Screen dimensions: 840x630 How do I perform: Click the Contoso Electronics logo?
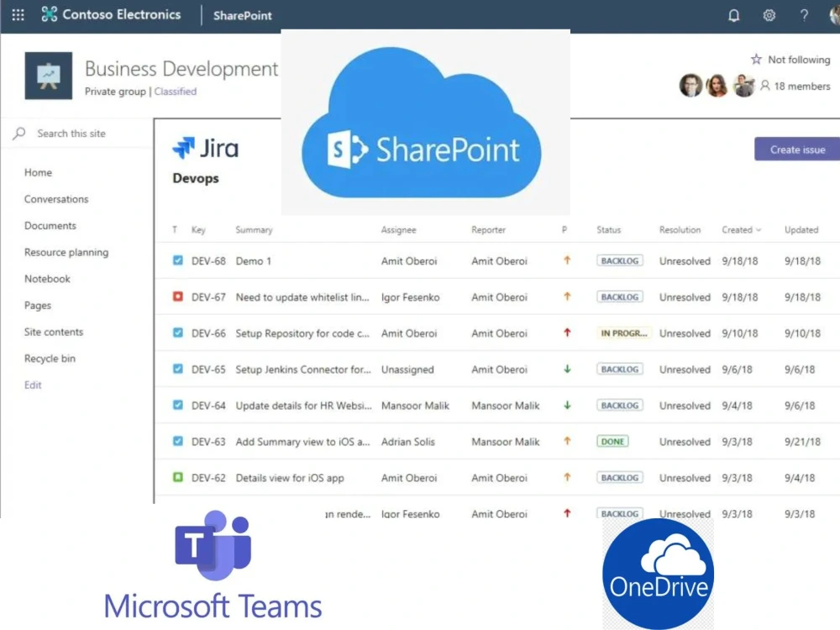point(50,14)
